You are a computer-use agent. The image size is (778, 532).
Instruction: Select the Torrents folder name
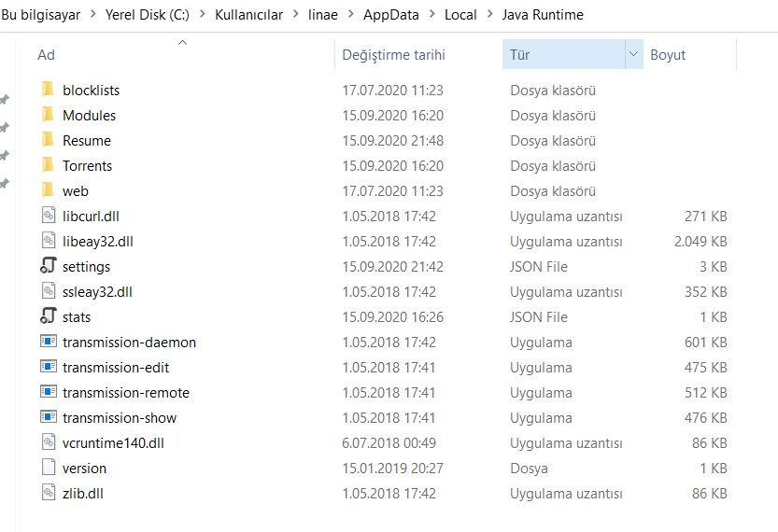[88, 165]
